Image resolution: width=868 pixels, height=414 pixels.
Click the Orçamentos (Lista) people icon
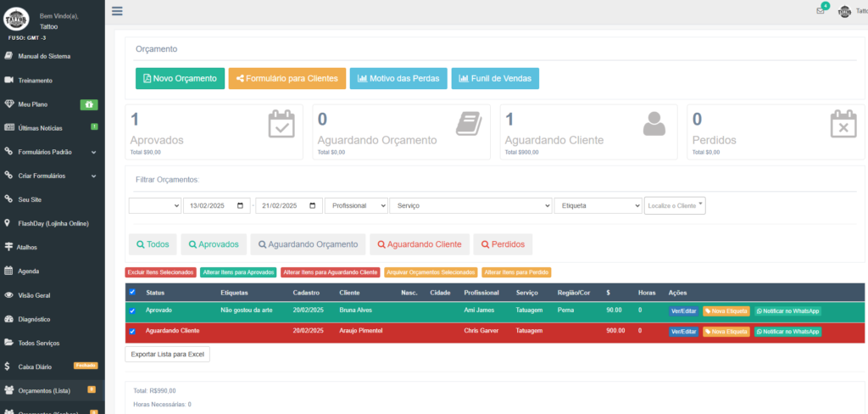coord(8,391)
